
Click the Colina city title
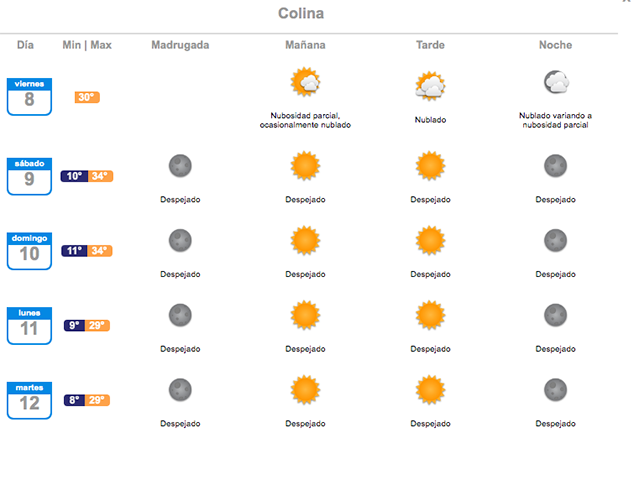pyautogui.click(x=300, y=14)
